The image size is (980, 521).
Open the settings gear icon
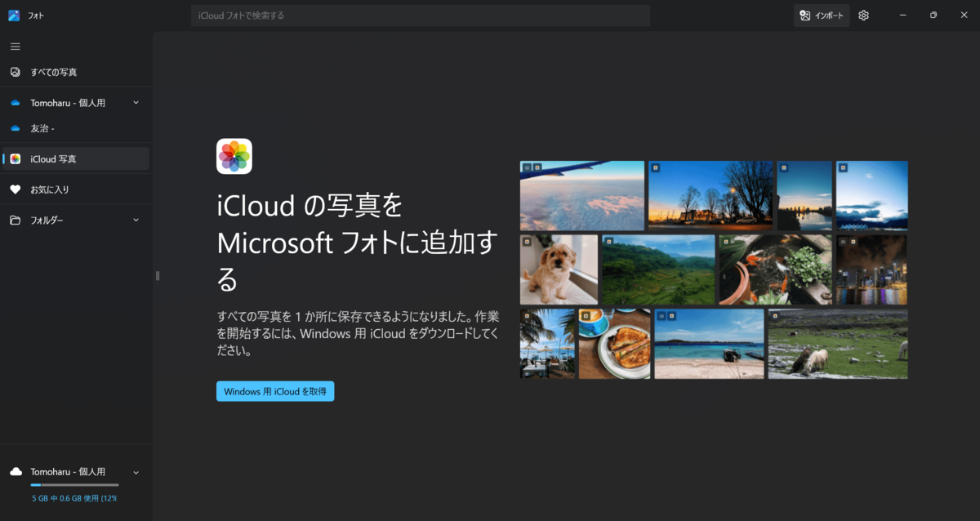[x=864, y=16]
